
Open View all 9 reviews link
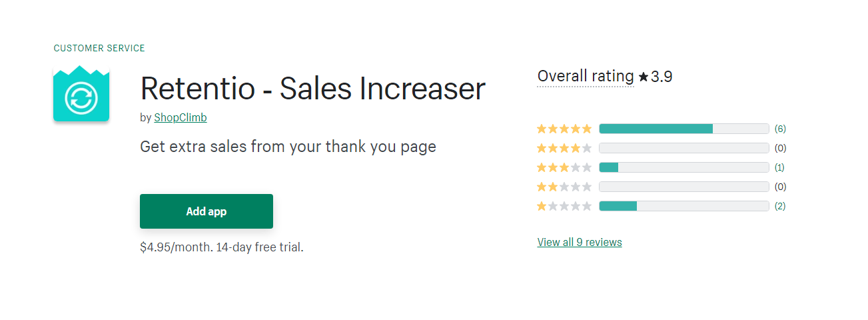coord(580,242)
